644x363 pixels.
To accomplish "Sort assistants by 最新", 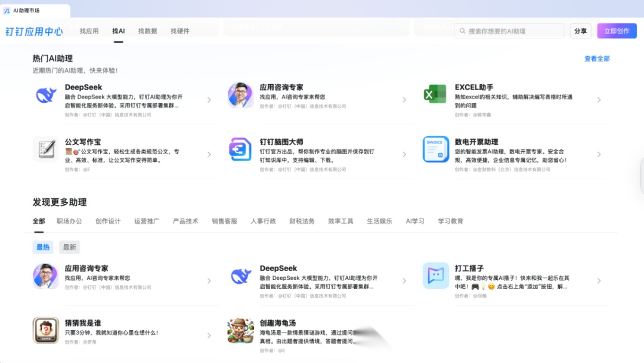I will [x=69, y=247].
